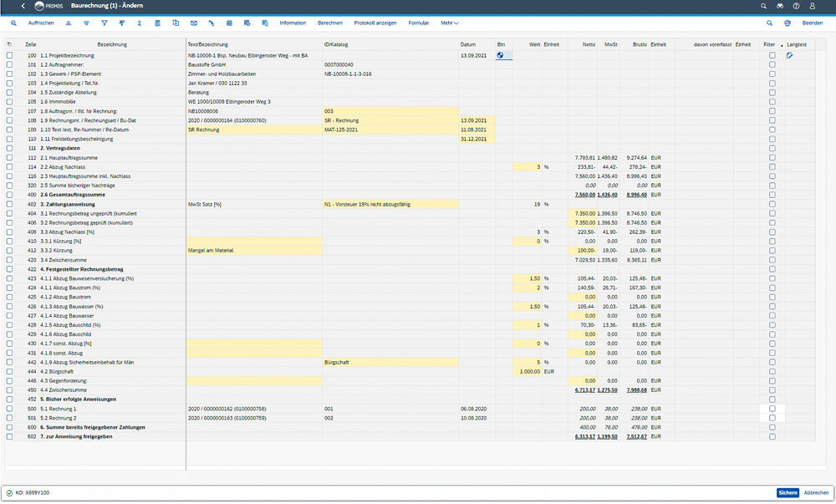
Task: Click the globe button in Btn column
Action: click(x=500, y=55)
